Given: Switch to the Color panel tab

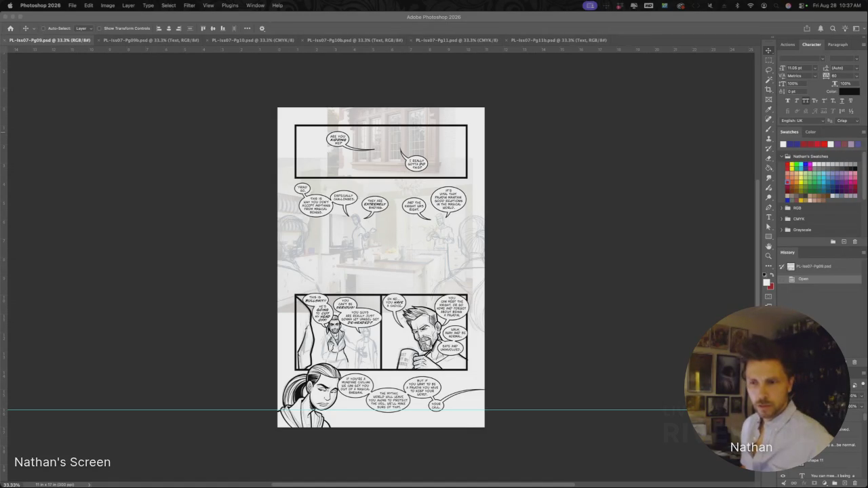Looking at the screenshot, I should point(810,132).
